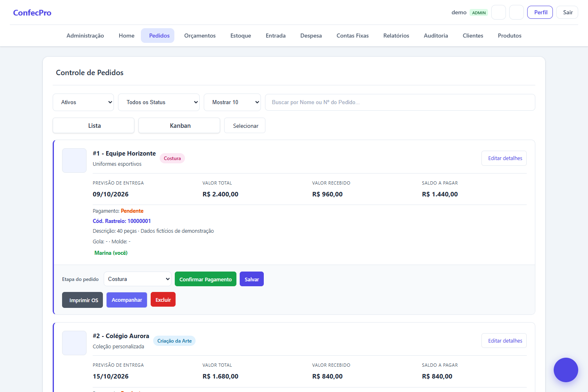Go to the Administração menu

(x=85, y=36)
